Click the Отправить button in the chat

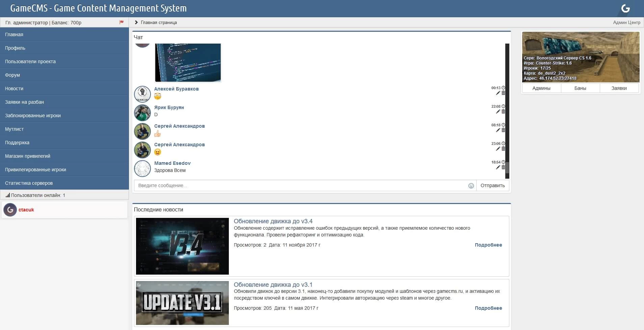tap(492, 185)
